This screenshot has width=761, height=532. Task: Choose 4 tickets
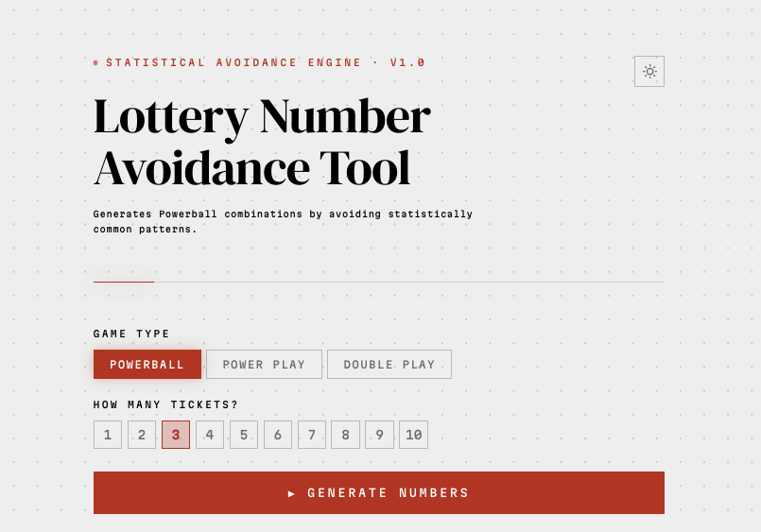210,435
